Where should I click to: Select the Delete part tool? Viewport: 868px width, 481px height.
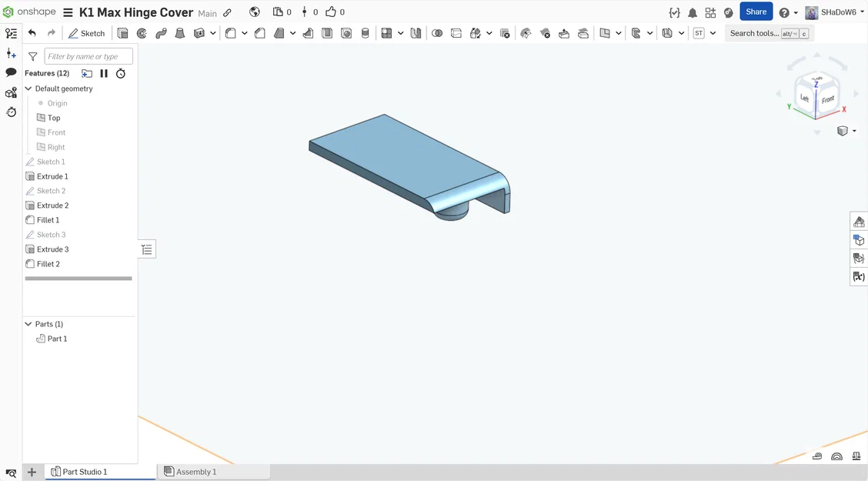tap(505, 33)
